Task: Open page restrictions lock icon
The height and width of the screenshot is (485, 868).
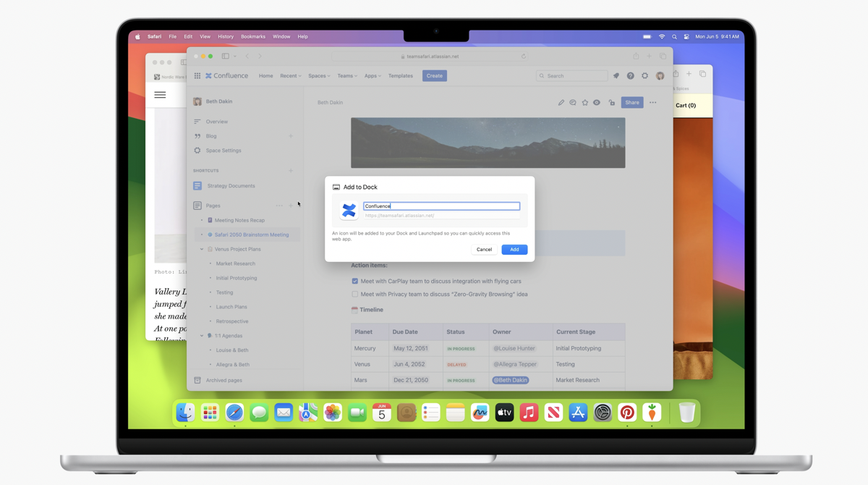Action: 612,103
